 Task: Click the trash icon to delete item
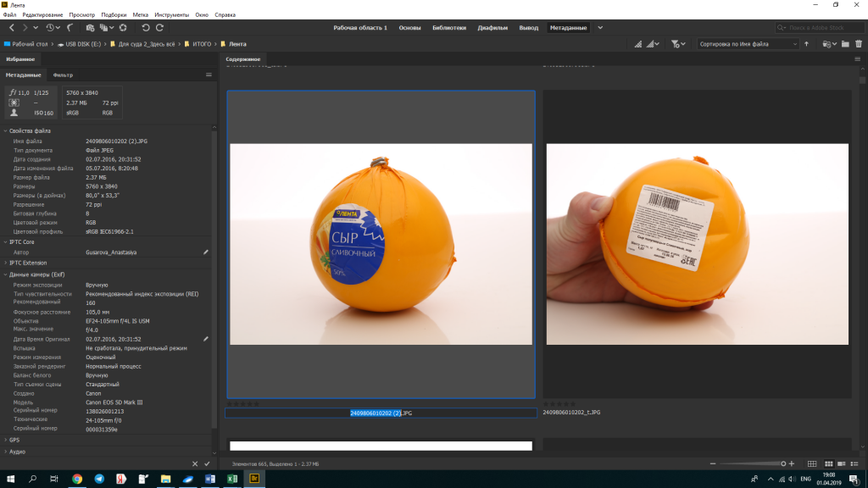[x=858, y=44]
